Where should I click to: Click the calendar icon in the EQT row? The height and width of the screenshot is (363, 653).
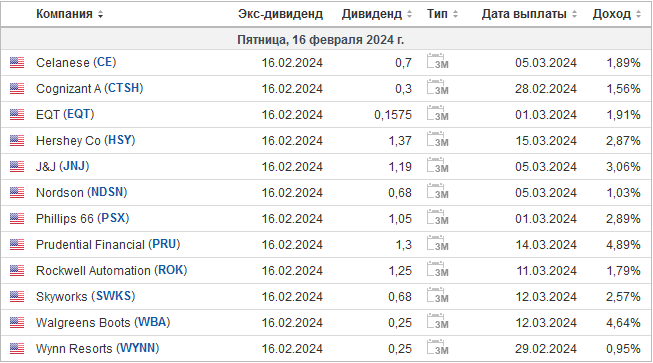pos(438,114)
